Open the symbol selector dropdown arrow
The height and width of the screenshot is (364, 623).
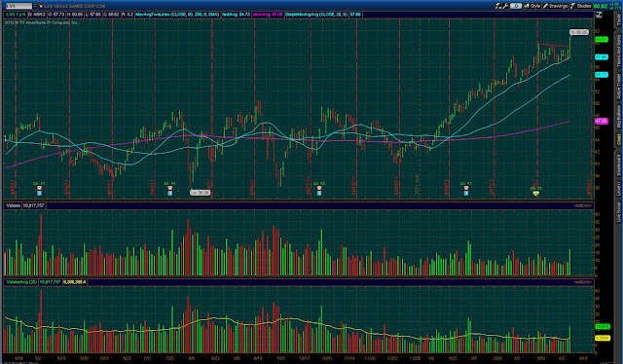[x=35, y=6]
